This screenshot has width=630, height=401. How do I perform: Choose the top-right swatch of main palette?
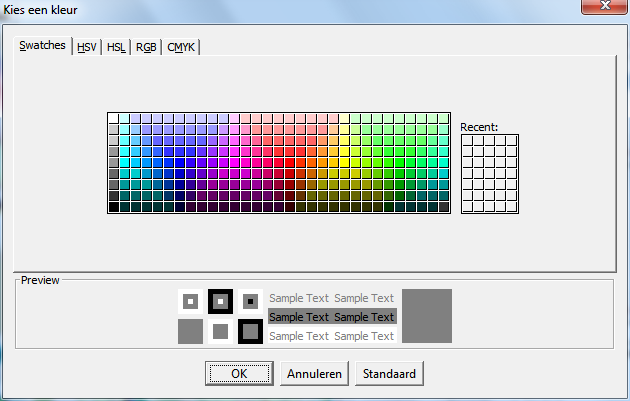444,119
